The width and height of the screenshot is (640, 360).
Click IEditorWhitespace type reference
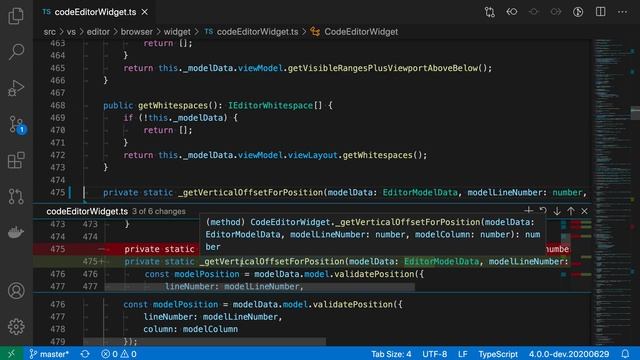tap(270, 105)
